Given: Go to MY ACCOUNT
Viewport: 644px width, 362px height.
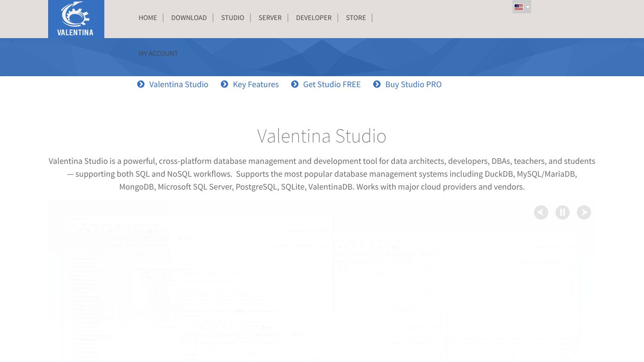Looking at the screenshot, I should pos(158,53).
